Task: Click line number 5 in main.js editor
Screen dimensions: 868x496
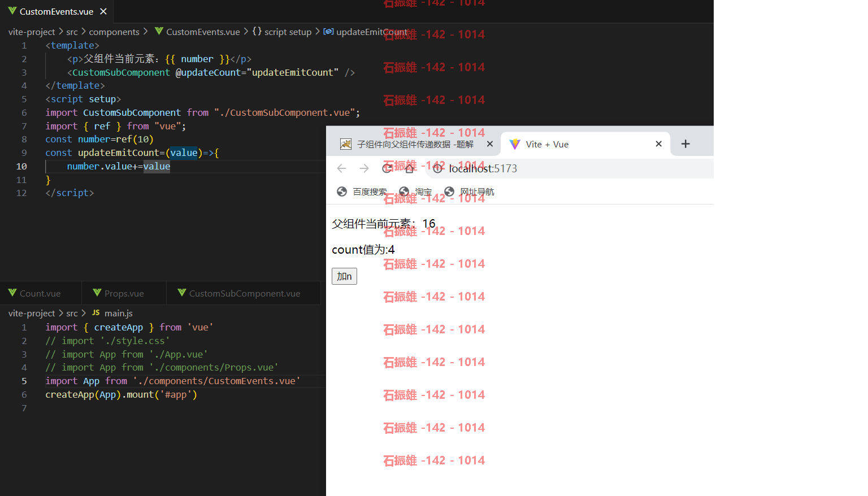Action: (24, 381)
